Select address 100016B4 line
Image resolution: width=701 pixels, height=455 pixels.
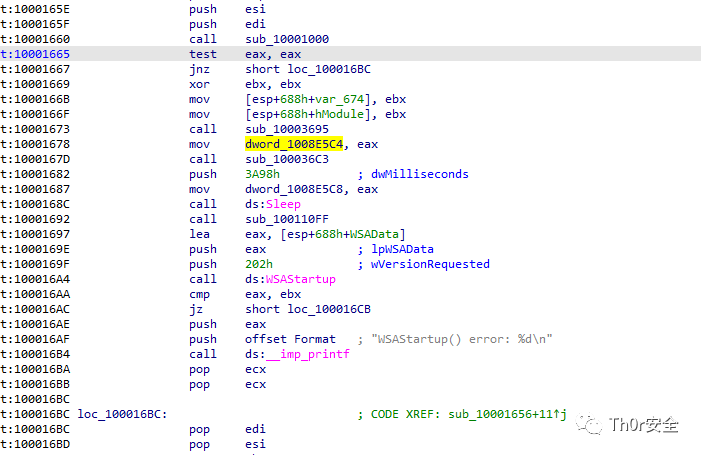click(35, 354)
